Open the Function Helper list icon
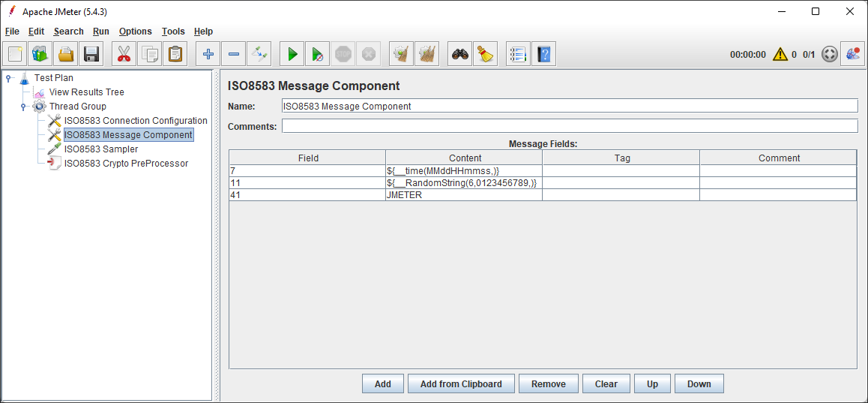The width and height of the screenshot is (868, 403). (519, 54)
